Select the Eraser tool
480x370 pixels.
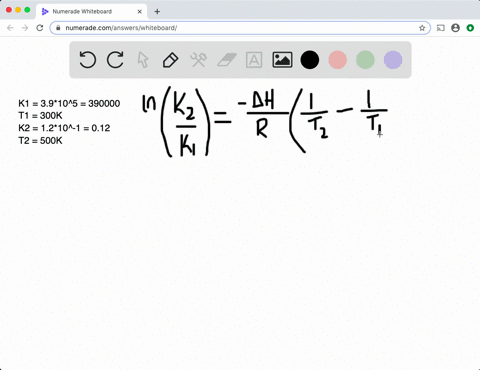point(227,60)
